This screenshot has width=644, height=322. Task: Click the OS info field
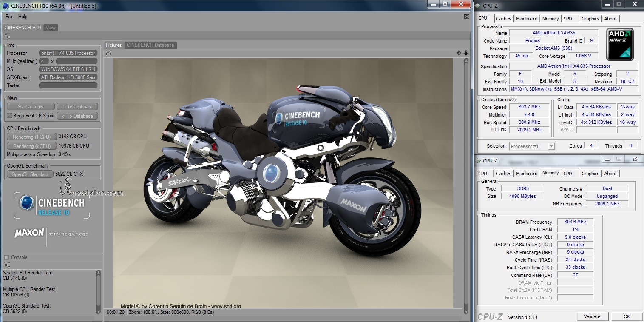68,69
